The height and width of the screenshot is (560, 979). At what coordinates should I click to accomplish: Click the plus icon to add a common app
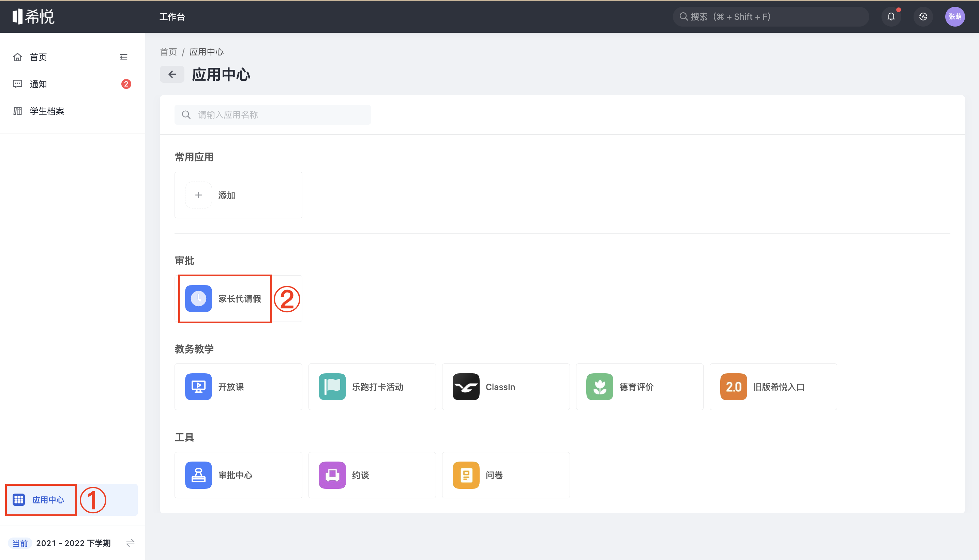coord(199,195)
